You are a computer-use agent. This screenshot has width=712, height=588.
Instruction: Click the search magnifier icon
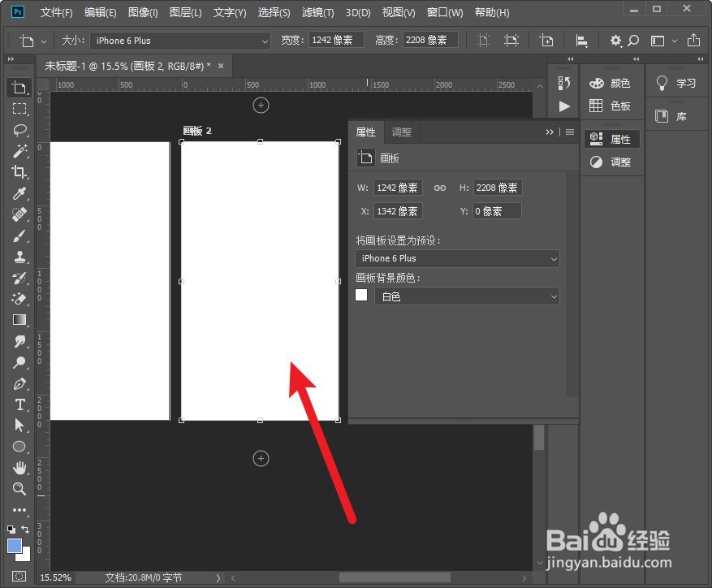tap(633, 41)
